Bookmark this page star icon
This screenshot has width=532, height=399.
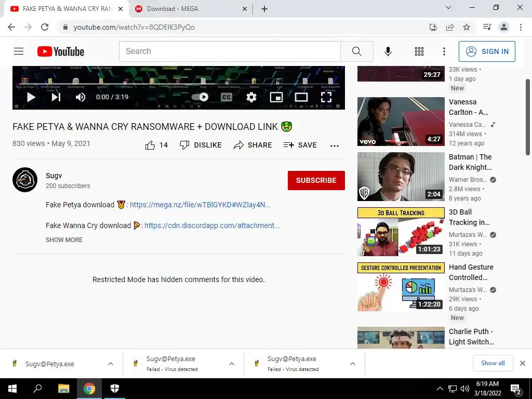click(x=467, y=27)
